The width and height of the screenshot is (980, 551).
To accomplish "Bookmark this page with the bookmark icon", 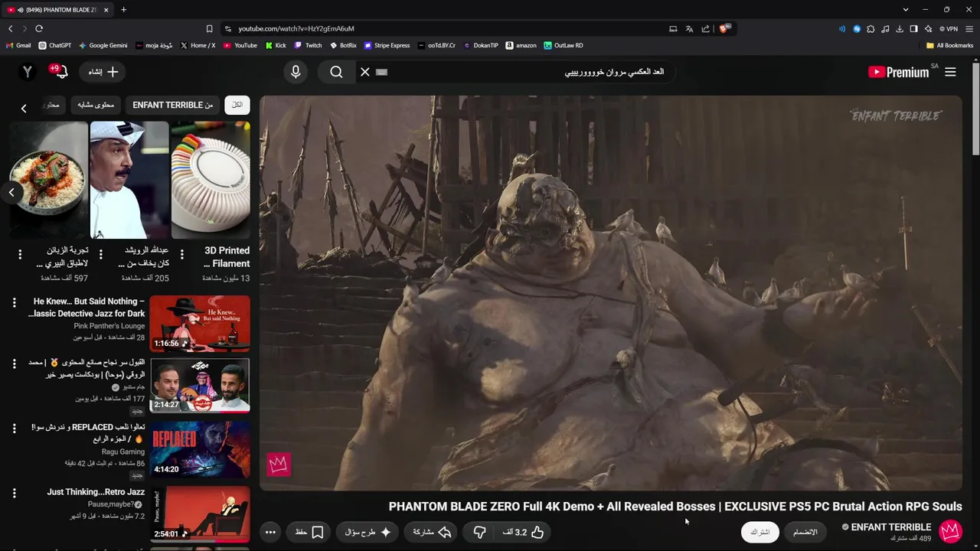I will [x=209, y=28].
